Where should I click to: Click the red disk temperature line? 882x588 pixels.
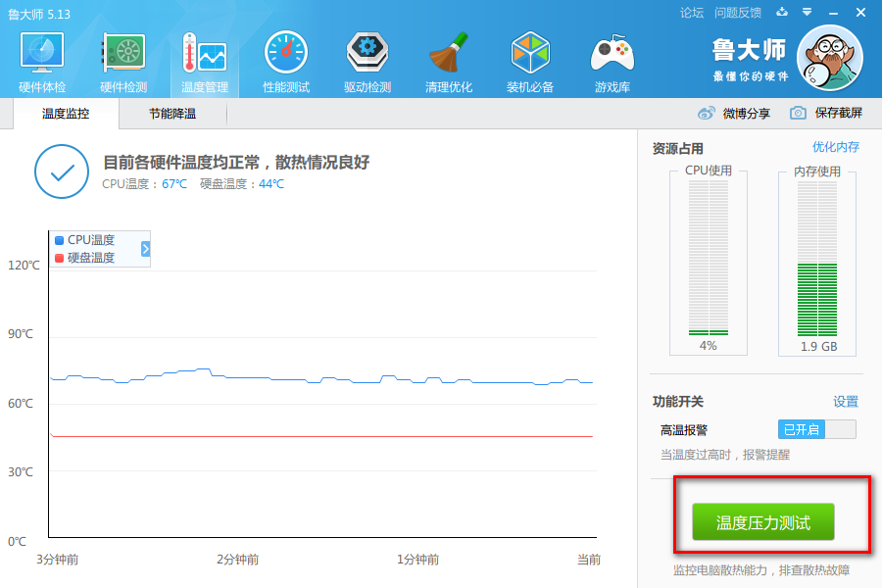click(321, 436)
